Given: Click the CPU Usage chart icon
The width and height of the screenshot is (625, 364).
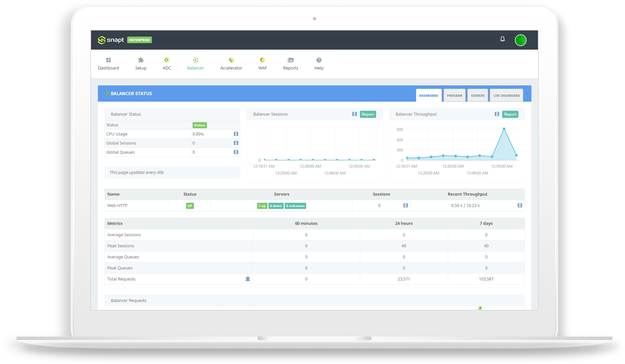Looking at the screenshot, I should point(236,134).
